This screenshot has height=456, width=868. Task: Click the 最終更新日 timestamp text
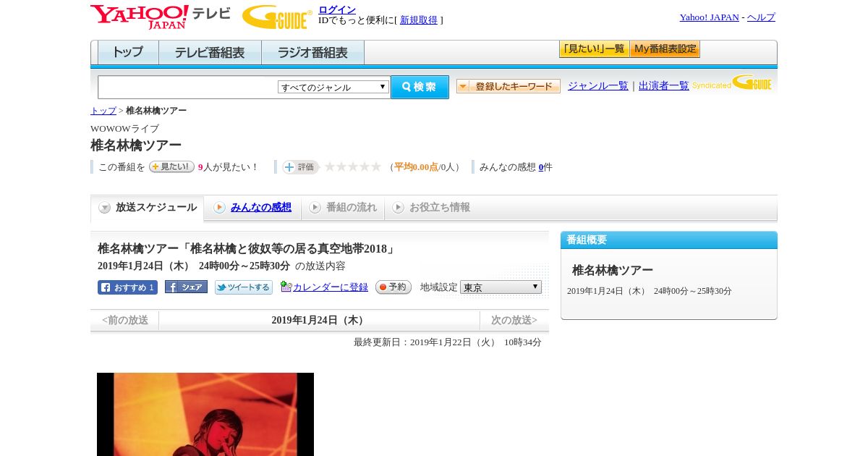point(448,342)
